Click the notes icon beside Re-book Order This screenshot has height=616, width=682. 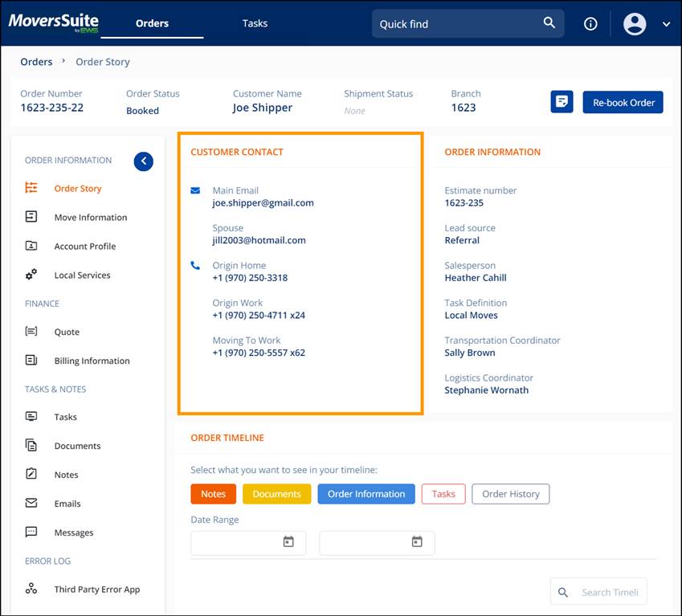pyautogui.click(x=562, y=102)
